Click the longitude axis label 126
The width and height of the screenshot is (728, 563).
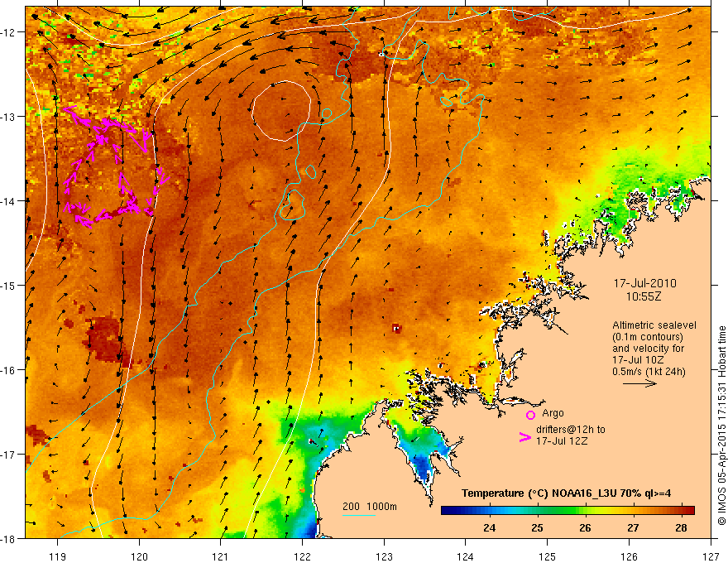(x=629, y=556)
